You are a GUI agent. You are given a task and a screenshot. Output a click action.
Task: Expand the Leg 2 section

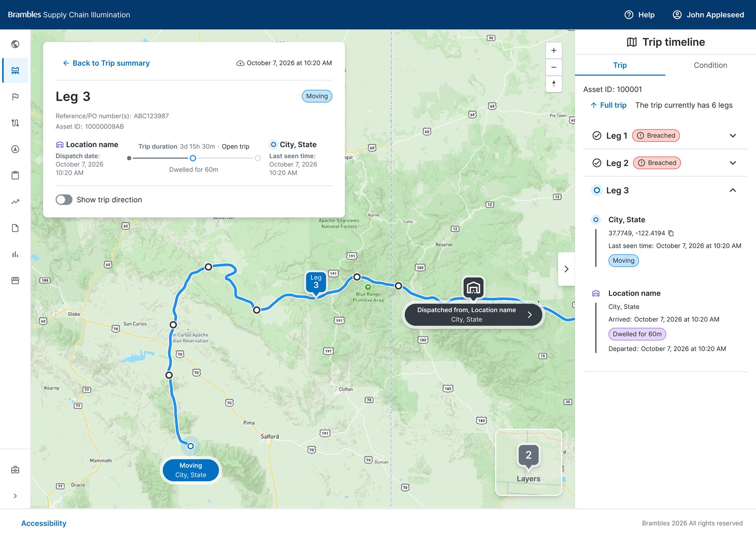(x=733, y=163)
